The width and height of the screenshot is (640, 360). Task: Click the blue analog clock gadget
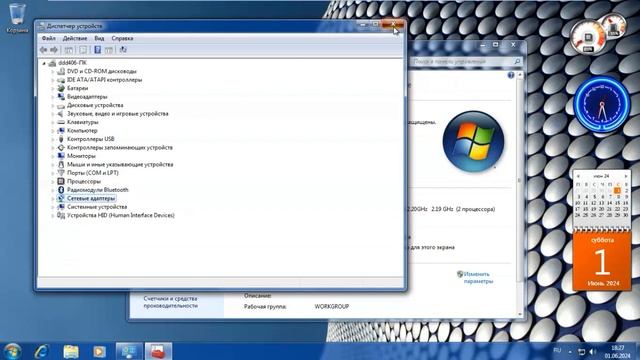pyautogui.click(x=602, y=103)
